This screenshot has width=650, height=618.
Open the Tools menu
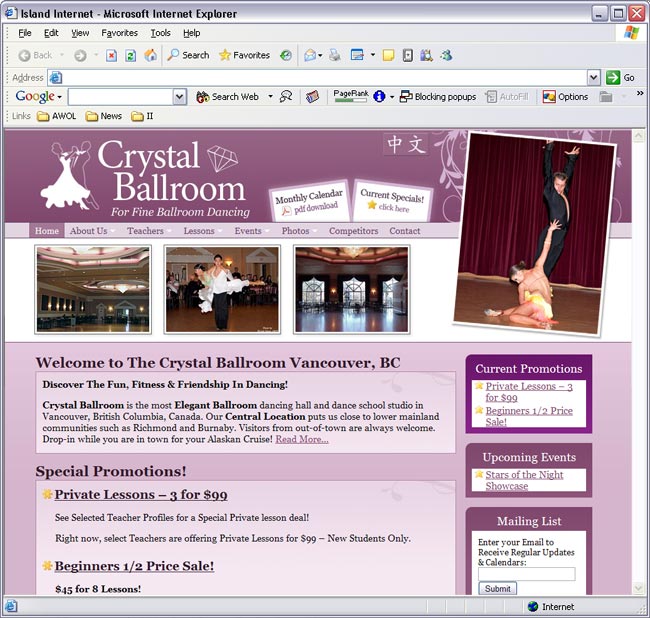pos(160,33)
